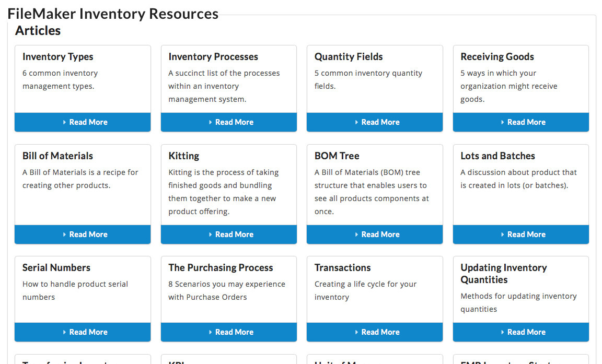Click the arrow icon on Kitting Read More
This screenshot has height=364, width=602.
(x=211, y=234)
